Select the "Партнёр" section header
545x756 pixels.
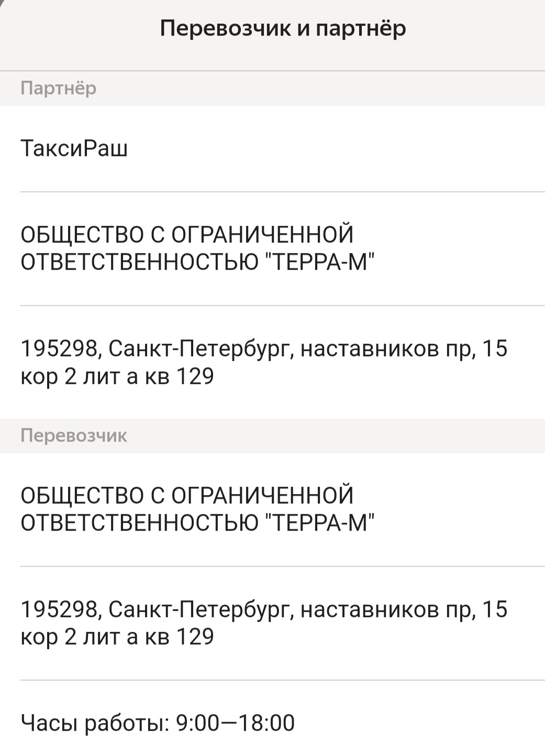click(58, 88)
